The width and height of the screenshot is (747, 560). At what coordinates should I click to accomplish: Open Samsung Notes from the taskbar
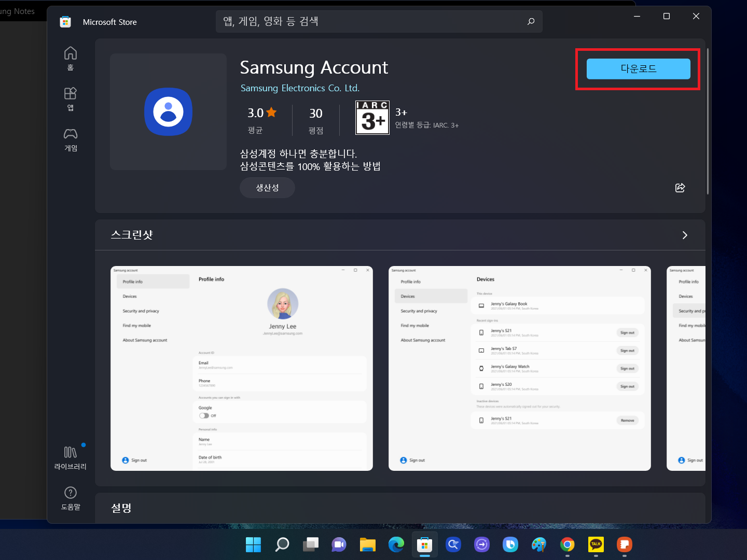tap(625, 544)
